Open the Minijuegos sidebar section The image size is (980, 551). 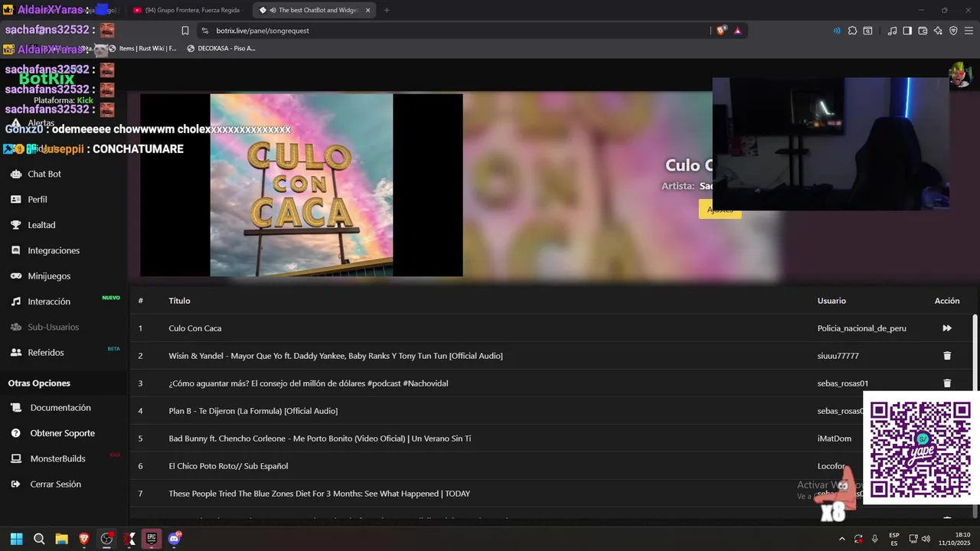(x=49, y=275)
